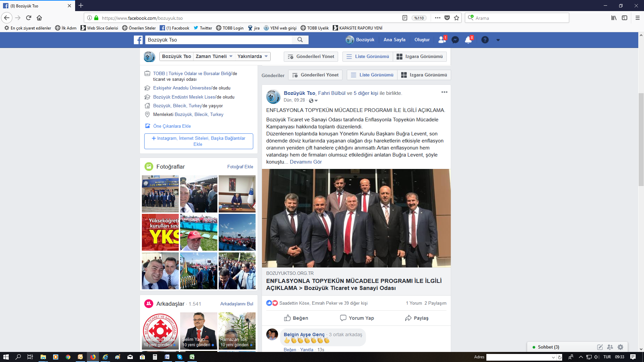Click top sticky Izgara Görünümü button
Viewport: 644px width, 362px height.
point(420,56)
